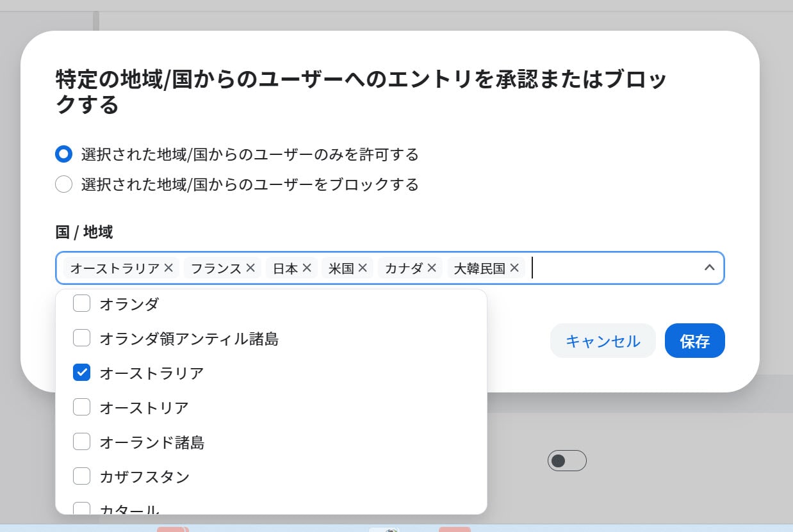The width and height of the screenshot is (793, 532).
Task: Check the カザフスタン checkbox
Action: coord(81,476)
